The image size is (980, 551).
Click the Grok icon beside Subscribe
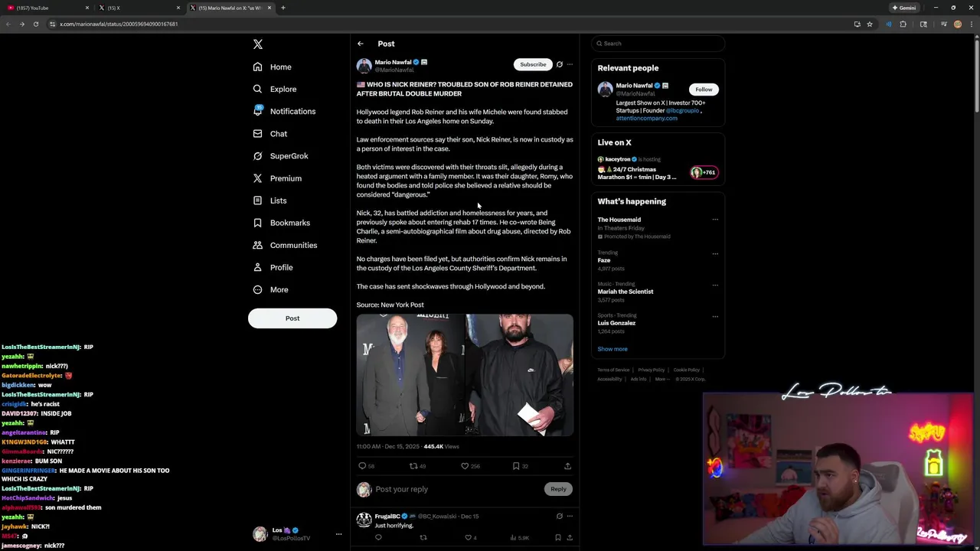(x=560, y=64)
